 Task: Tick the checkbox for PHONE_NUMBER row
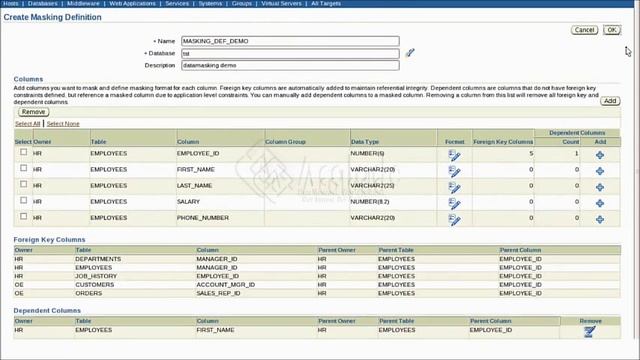(24, 216)
